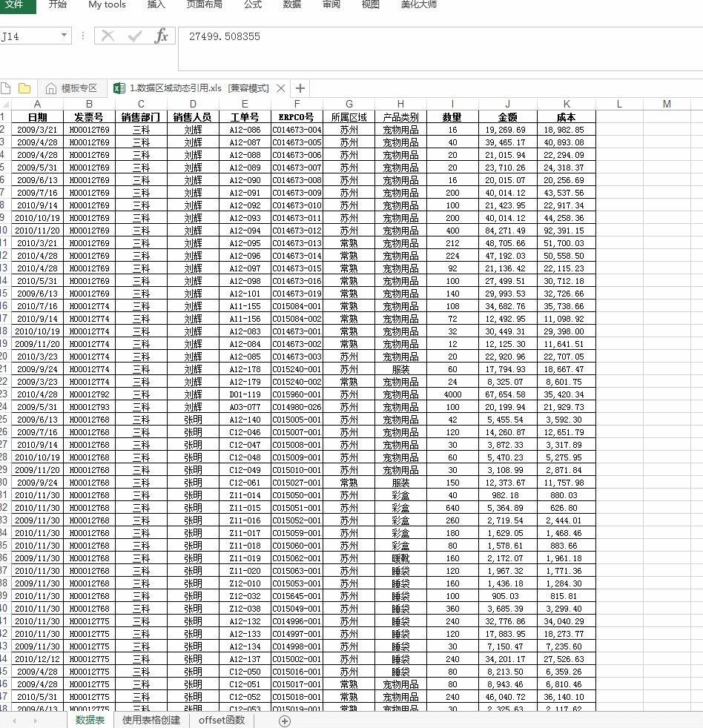Click the yellow folder open icon
The image size is (703, 728).
click(24, 88)
